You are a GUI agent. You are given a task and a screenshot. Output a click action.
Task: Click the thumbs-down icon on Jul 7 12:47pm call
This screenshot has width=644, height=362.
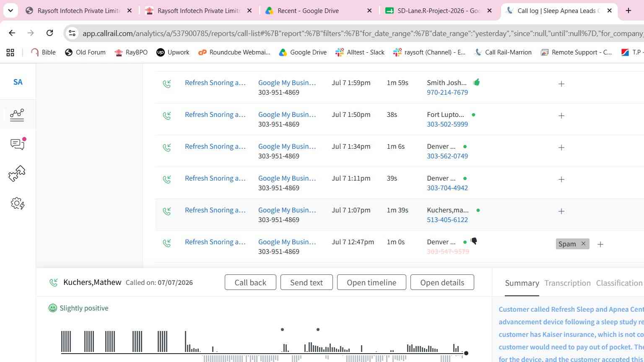pyautogui.click(x=474, y=241)
